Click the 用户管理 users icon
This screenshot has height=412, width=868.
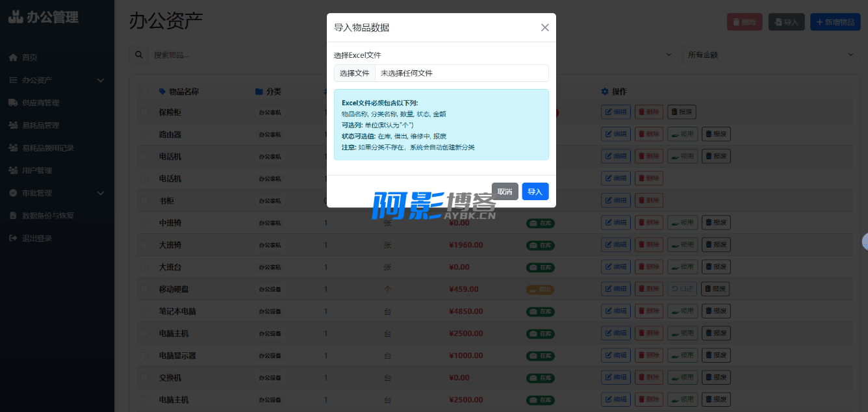13,170
